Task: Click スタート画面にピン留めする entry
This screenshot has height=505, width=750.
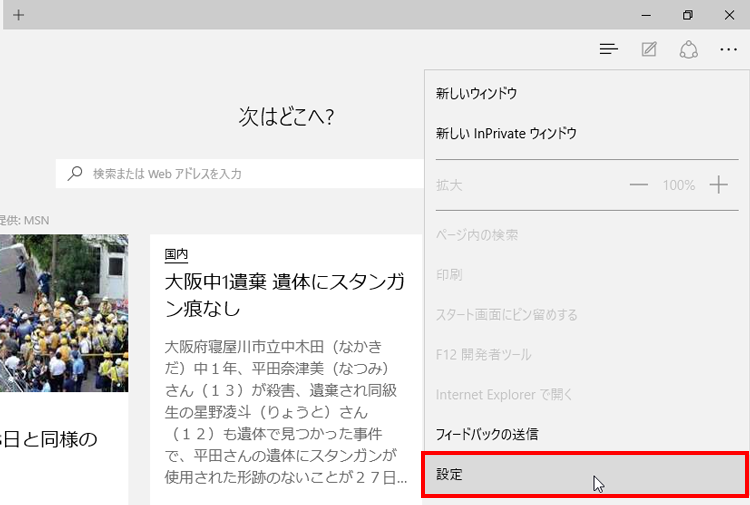Action: (506, 314)
